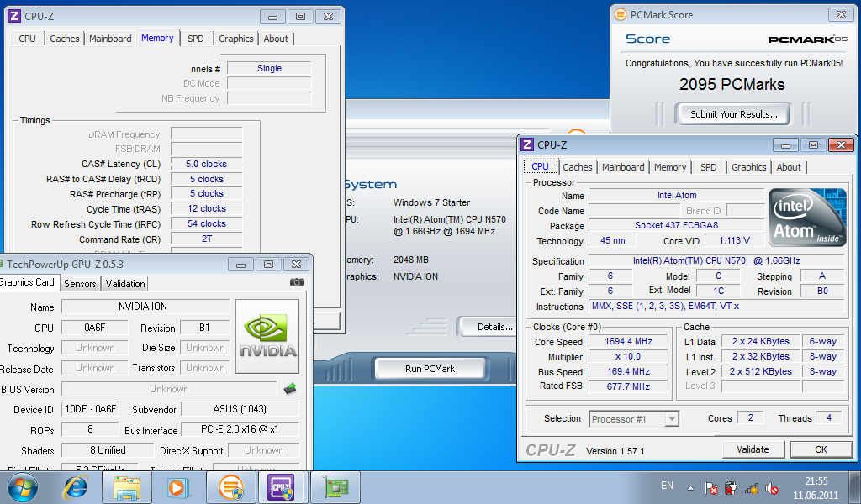
Task: Select Memory tab in front CPU-Z window
Action: [670, 167]
